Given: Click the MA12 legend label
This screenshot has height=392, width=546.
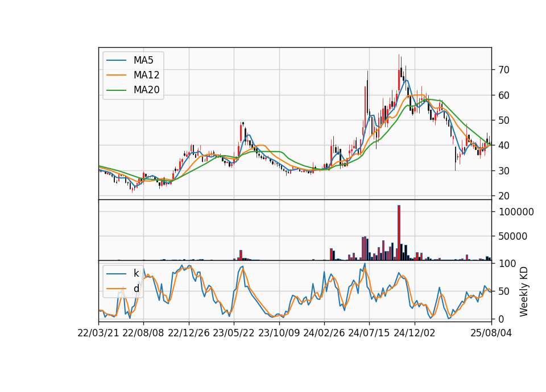Looking at the screenshot, I should tap(146, 75).
